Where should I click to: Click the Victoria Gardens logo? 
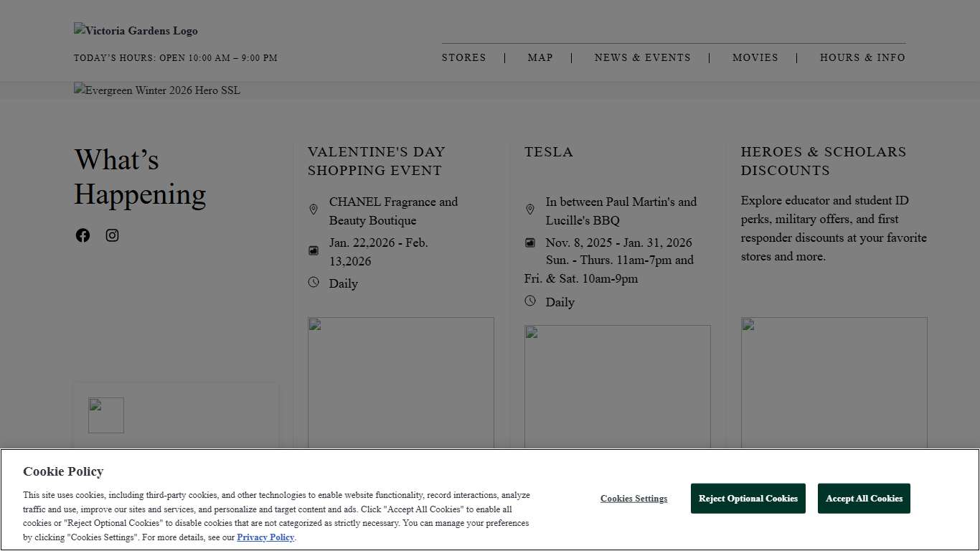pos(136,31)
